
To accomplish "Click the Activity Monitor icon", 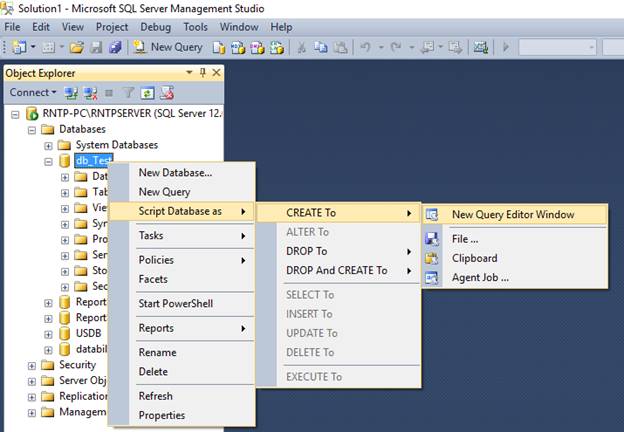I will (480, 48).
